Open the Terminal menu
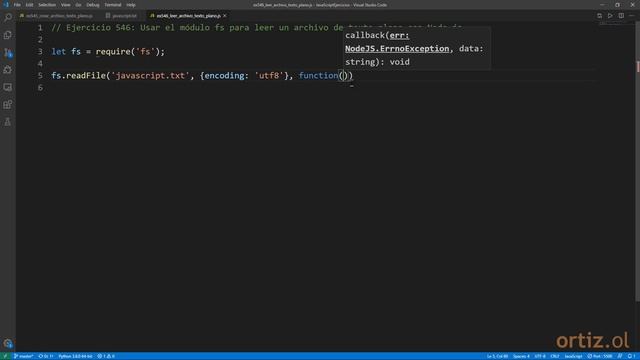 click(113, 5)
